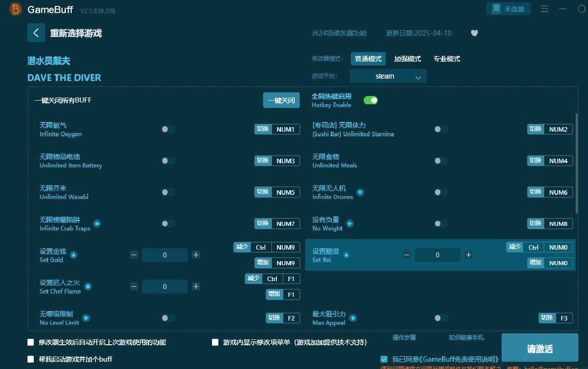Click the No Level Limit F2 hotkey
Viewport: 588px width, 369px height.
[x=283, y=318]
